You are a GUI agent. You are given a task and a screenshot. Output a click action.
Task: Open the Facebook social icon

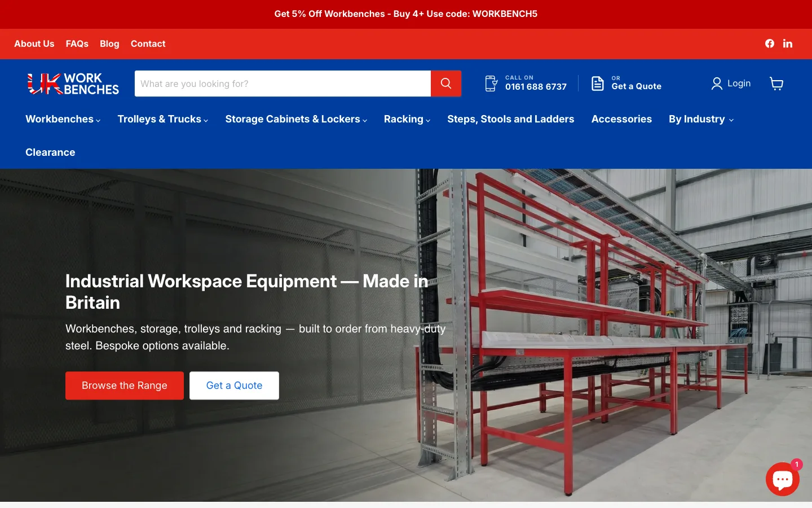(x=770, y=43)
